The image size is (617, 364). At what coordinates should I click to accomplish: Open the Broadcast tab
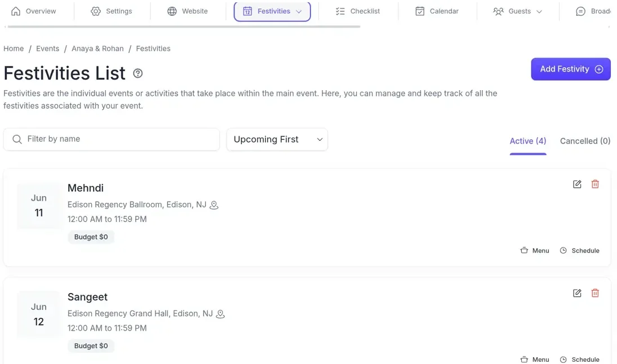pos(593,11)
